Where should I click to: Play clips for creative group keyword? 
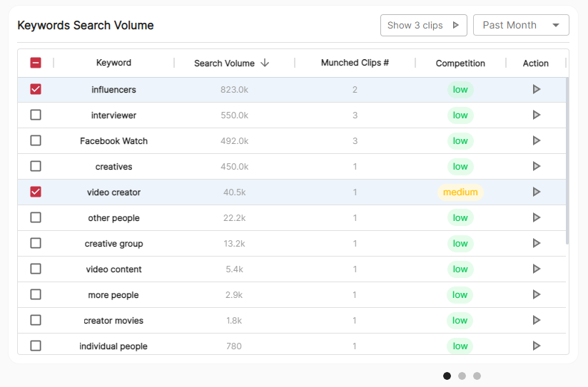537,243
